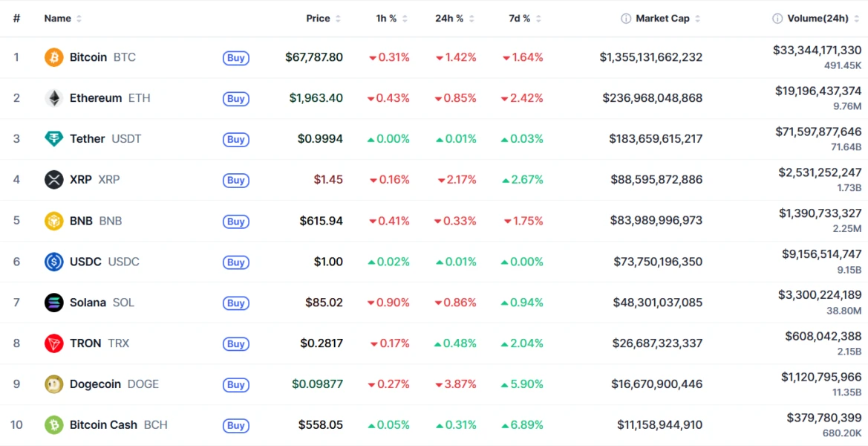Viewport: 868px width, 446px height.
Task: Click the Ethereum diamond logo icon
Action: tap(54, 98)
